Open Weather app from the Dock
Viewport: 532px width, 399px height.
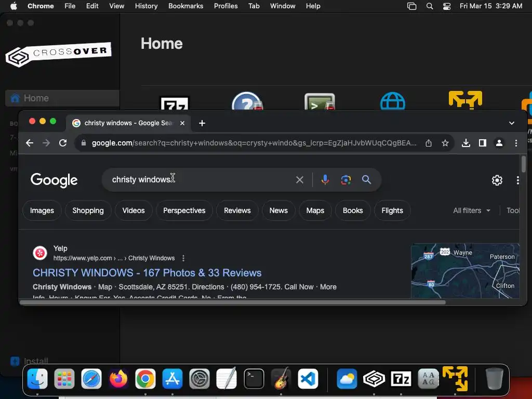(347, 379)
